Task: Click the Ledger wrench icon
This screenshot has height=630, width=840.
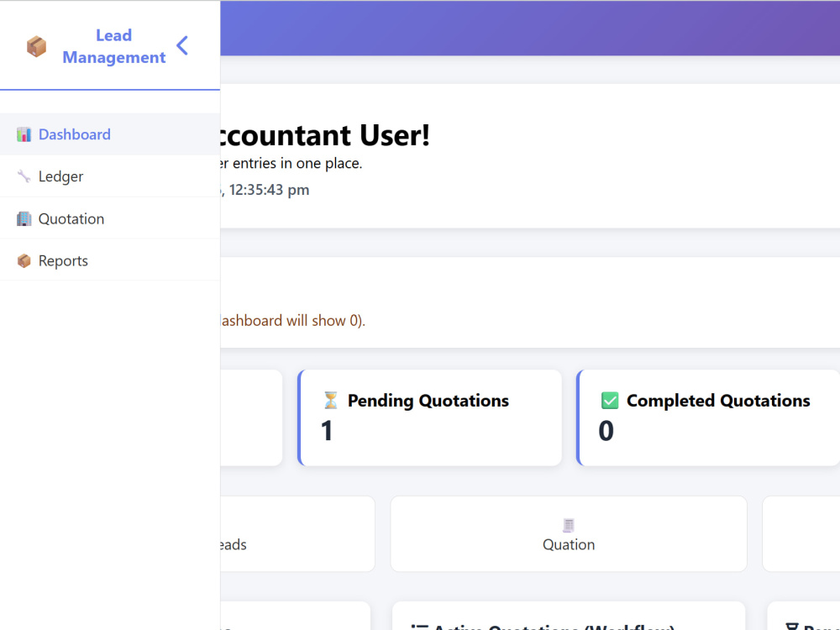Action: [x=24, y=176]
